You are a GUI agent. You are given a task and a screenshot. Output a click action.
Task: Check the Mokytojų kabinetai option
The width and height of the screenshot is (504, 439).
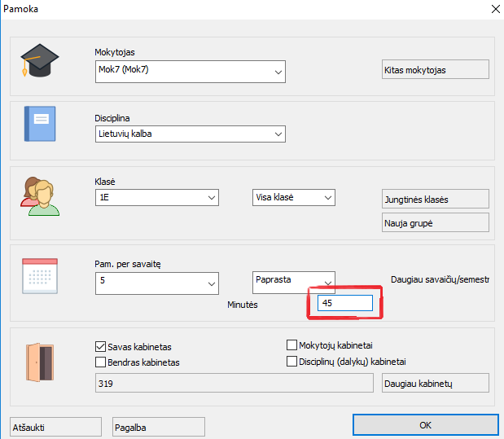pyautogui.click(x=292, y=345)
